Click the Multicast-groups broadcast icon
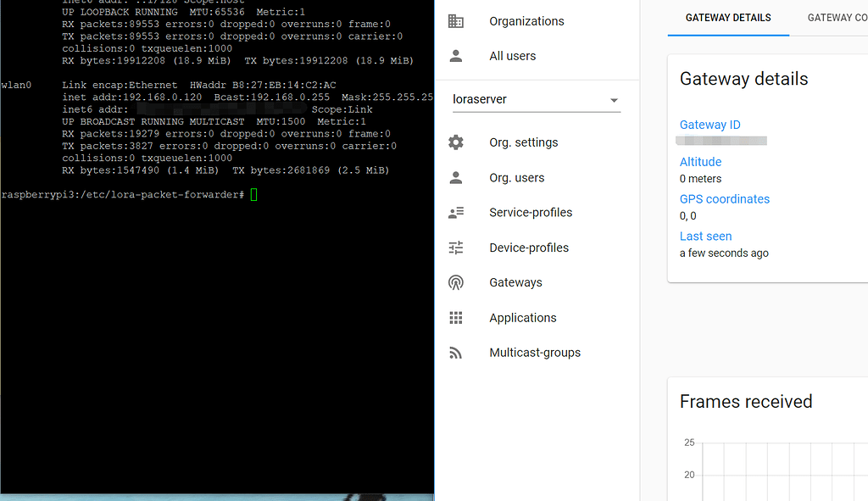Viewport: 868px width, 501px height. 456,352
